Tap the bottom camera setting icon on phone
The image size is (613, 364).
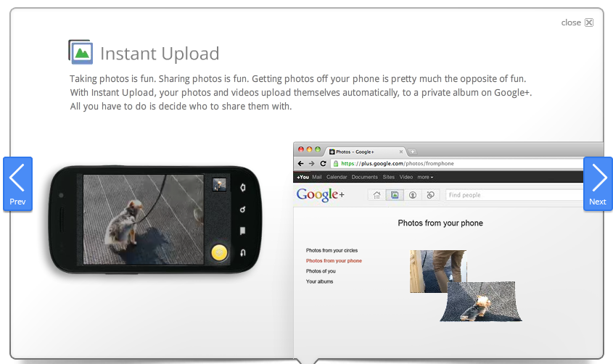pyautogui.click(x=243, y=252)
